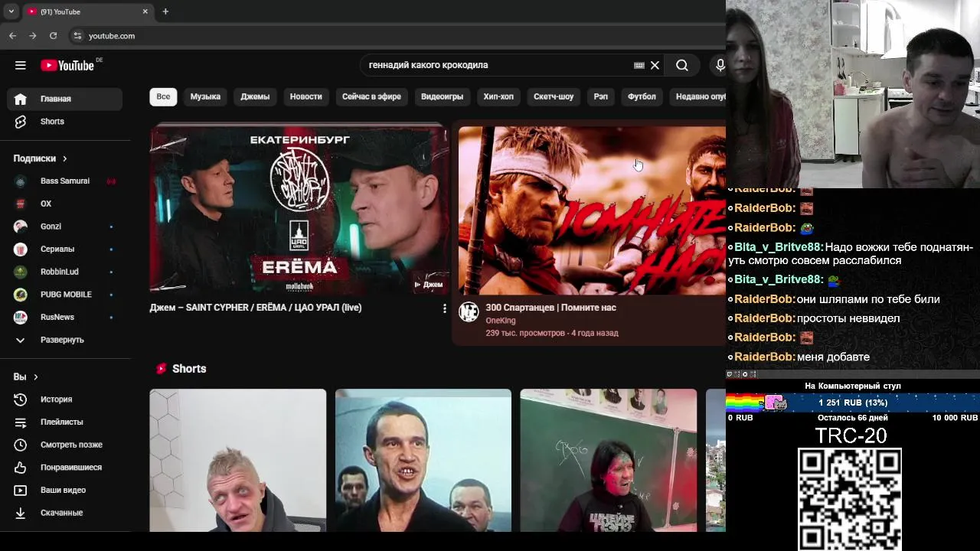
Task: Open OX subscription channel
Action: [64, 204]
